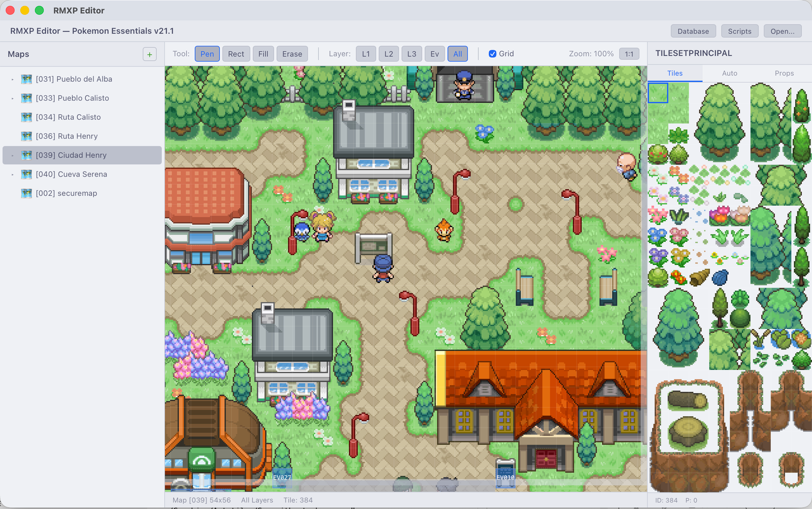Image resolution: width=812 pixels, height=509 pixels.
Task: Expand [033] Pueblo Calisto
Action: [x=12, y=98]
